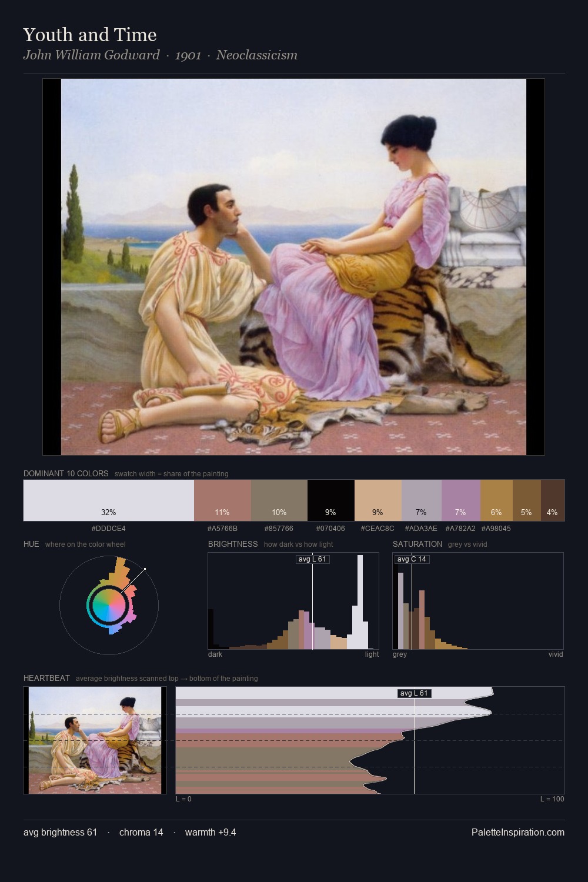Click the Neoclassicism style label
The image size is (588, 882).
(x=256, y=55)
